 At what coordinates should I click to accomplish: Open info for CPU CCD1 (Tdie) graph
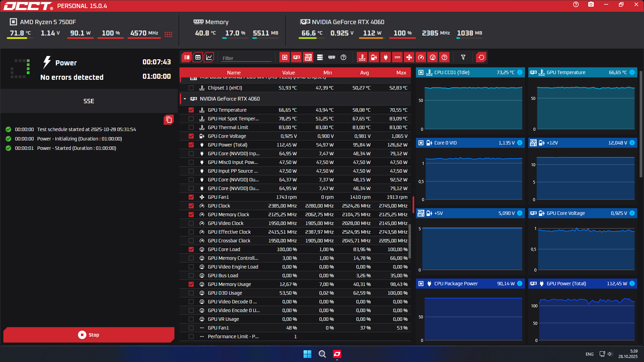(520, 72)
